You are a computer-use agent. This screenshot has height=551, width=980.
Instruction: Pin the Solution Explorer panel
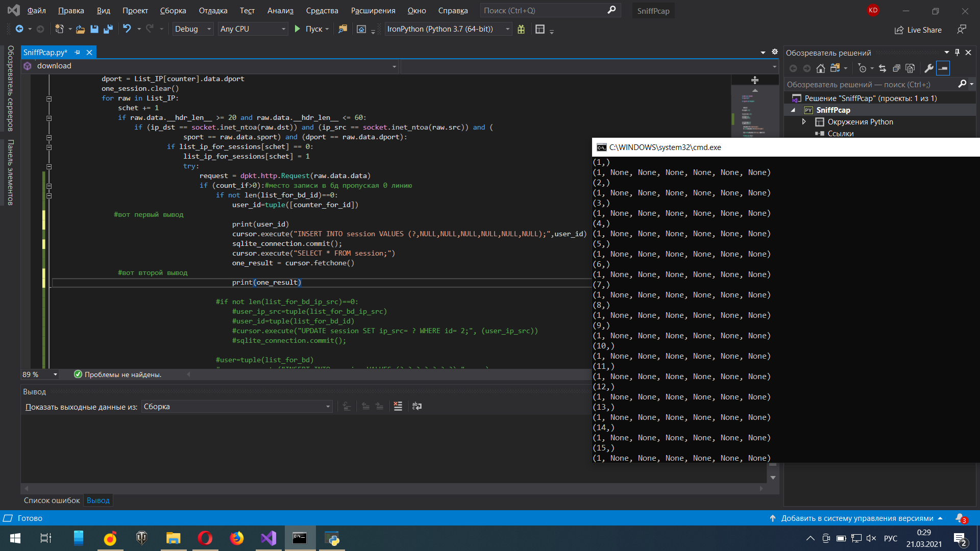pyautogui.click(x=957, y=53)
